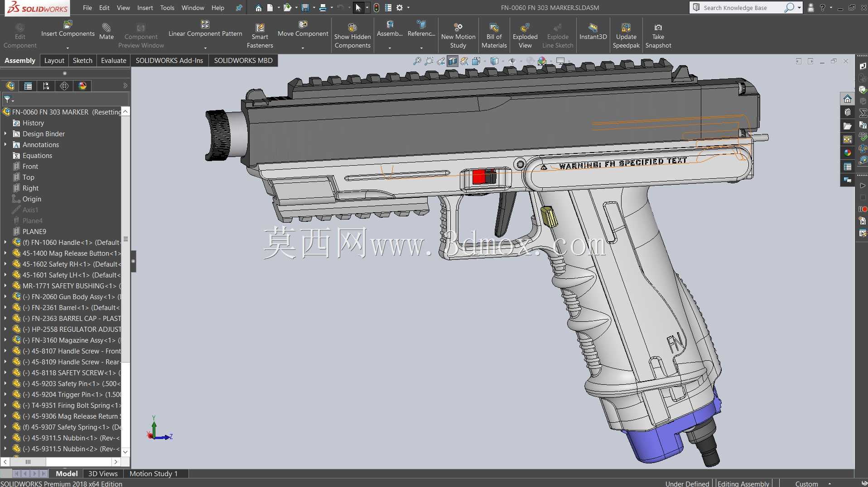Open the File menu
868x487 pixels.
(x=87, y=8)
